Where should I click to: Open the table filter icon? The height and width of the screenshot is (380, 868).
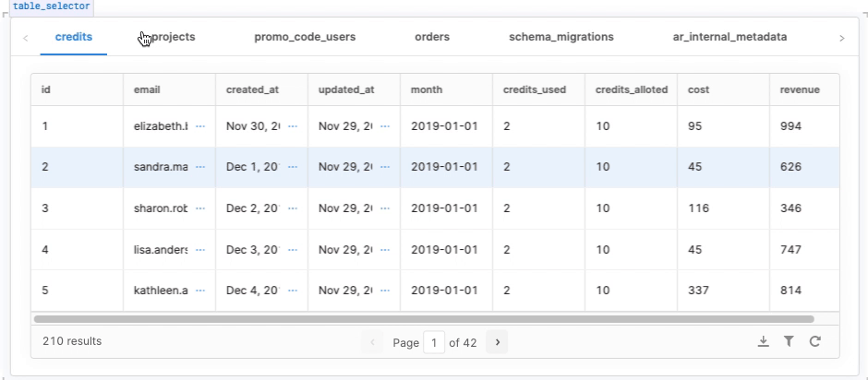(x=789, y=342)
